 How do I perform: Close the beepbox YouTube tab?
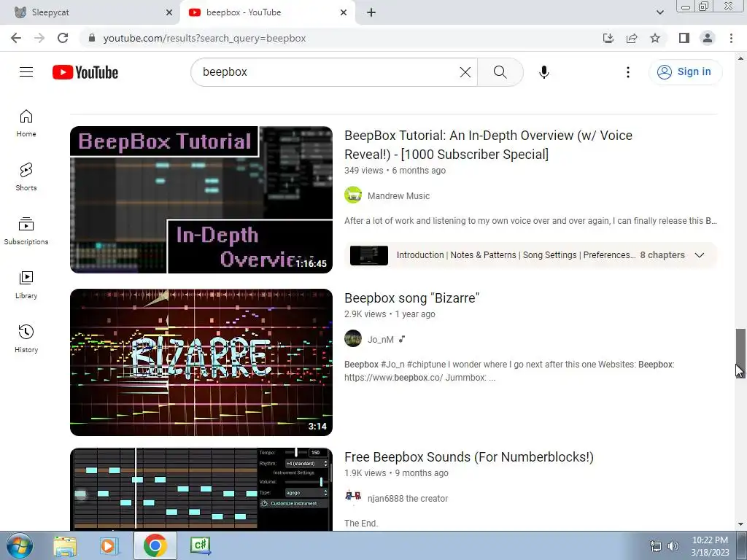coord(344,12)
